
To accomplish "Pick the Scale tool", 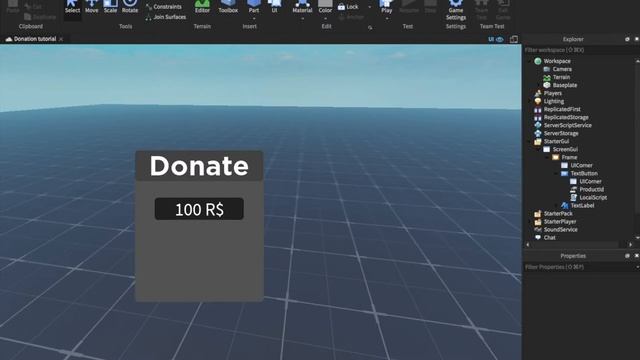I will tap(110, 7).
